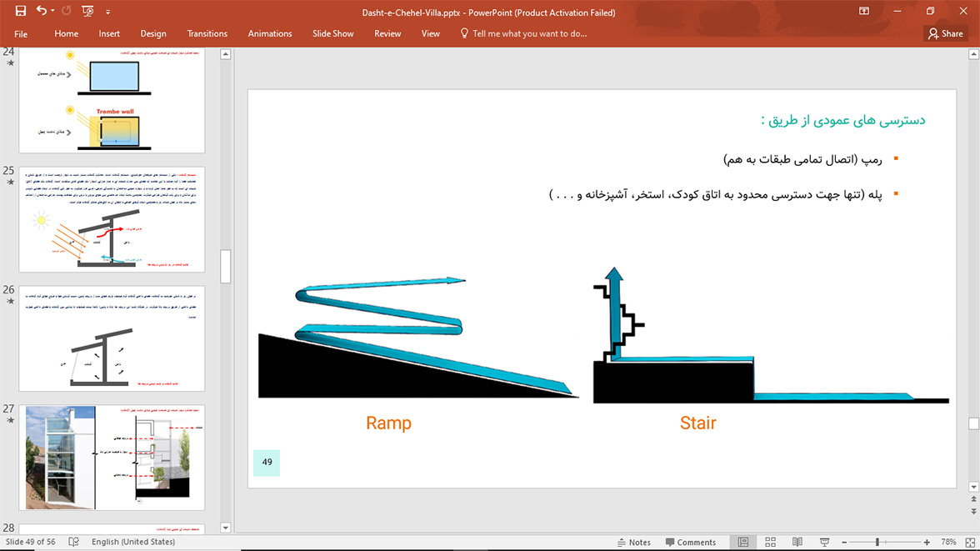980x551 pixels.
Task: Open spell check icon in status bar
Action: coord(73,542)
